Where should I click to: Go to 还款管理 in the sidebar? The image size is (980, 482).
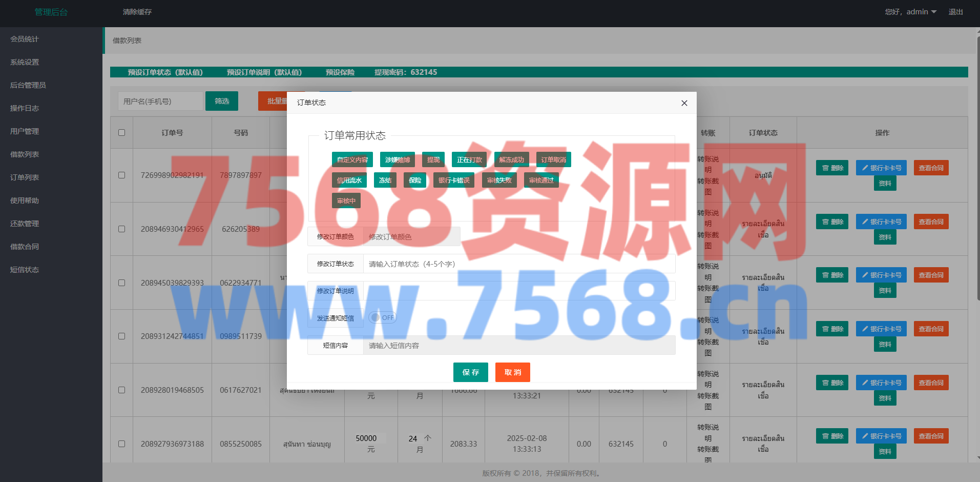(x=25, y=224)
